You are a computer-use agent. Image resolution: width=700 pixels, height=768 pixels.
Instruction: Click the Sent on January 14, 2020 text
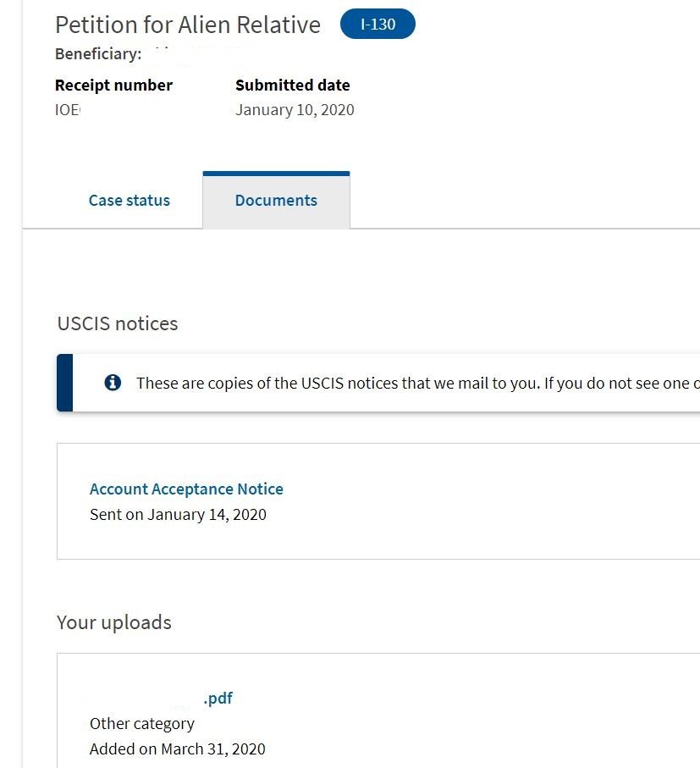tap(179, 515)
